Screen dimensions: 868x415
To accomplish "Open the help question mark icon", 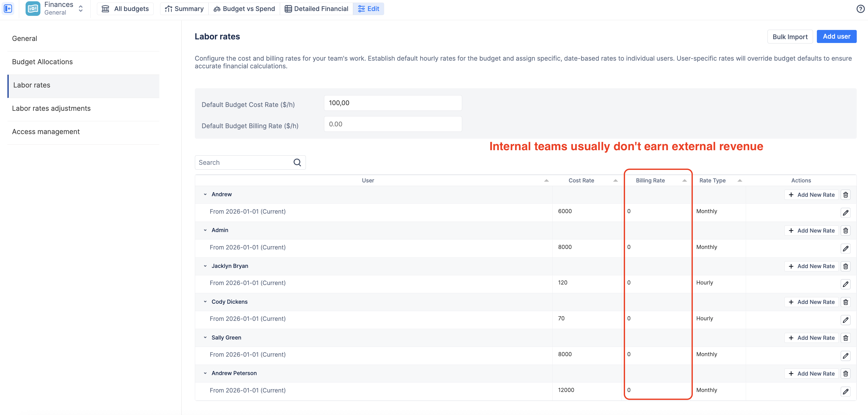I will point(860,9).
